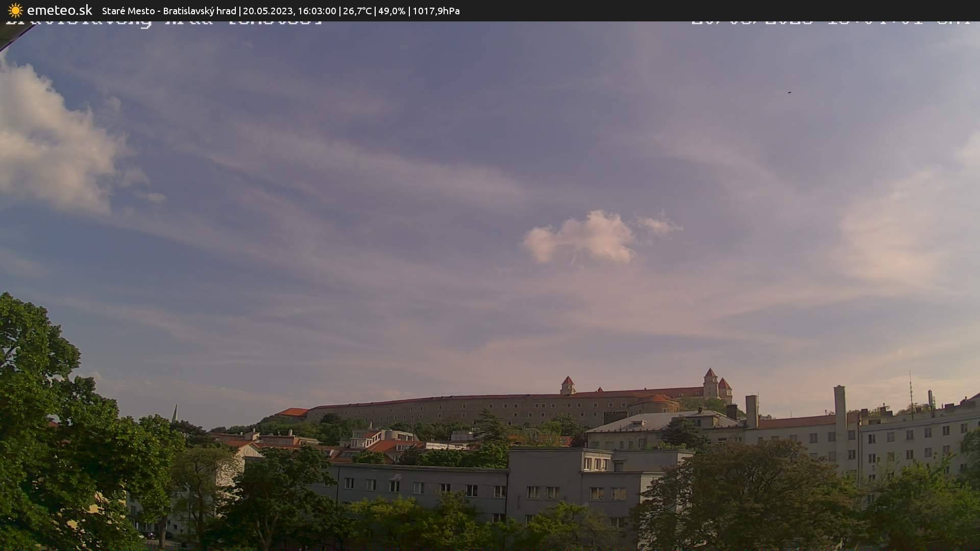Select the Staré Mesto - Bratislavský hrad label
The height and width of the screenshot is (551, 980).
point(169,11)
